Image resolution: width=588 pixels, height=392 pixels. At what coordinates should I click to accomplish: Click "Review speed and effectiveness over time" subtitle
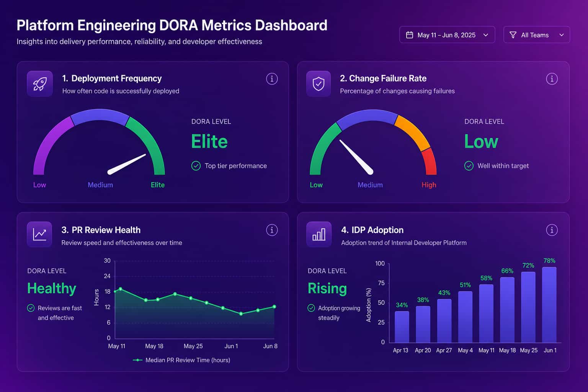tap(122, 243)
